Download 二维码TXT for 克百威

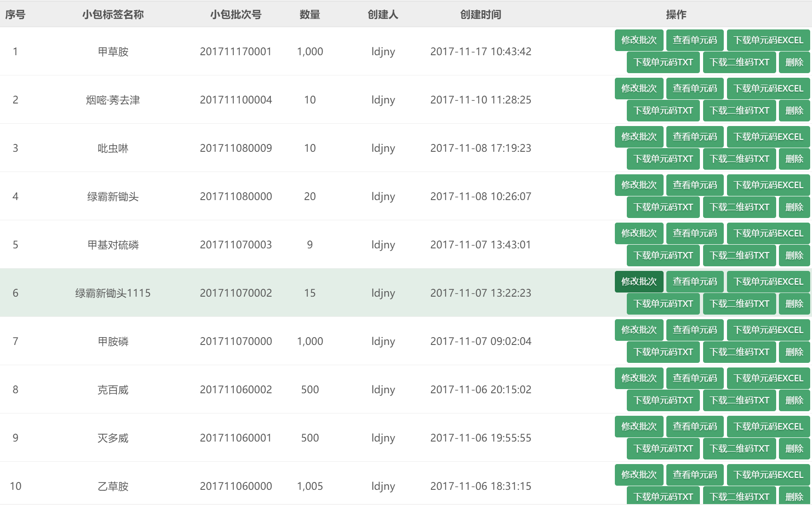coord(739,400)
